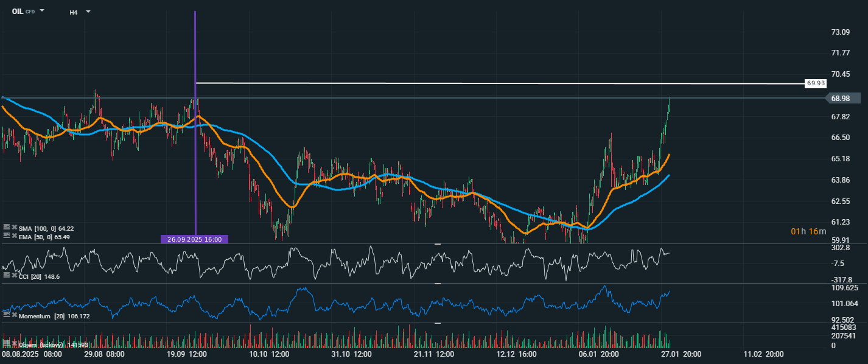This screenshot has height=364, width=868.
Task: Open the OIL CFD symbol dropdown
Action: tap(42, 11)
